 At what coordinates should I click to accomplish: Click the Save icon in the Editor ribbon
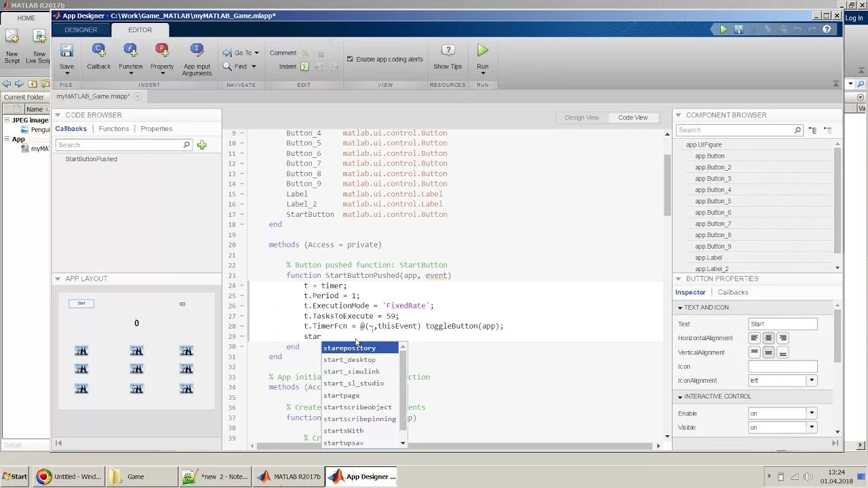[x=66, y=51]
